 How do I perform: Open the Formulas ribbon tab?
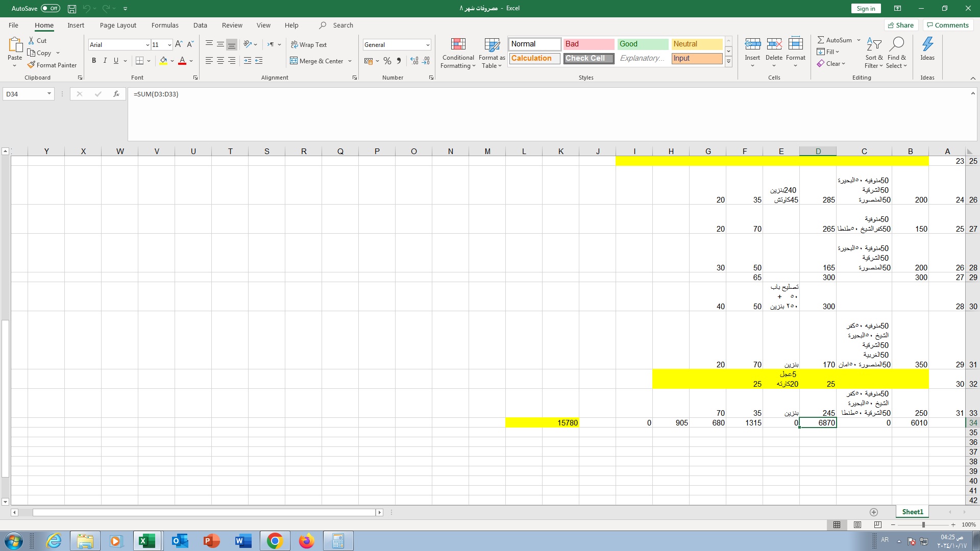(x=165, y=25)
